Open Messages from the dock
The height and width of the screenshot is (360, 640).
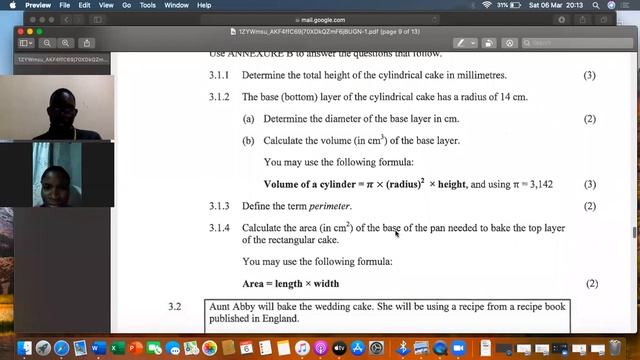(173, 348)
